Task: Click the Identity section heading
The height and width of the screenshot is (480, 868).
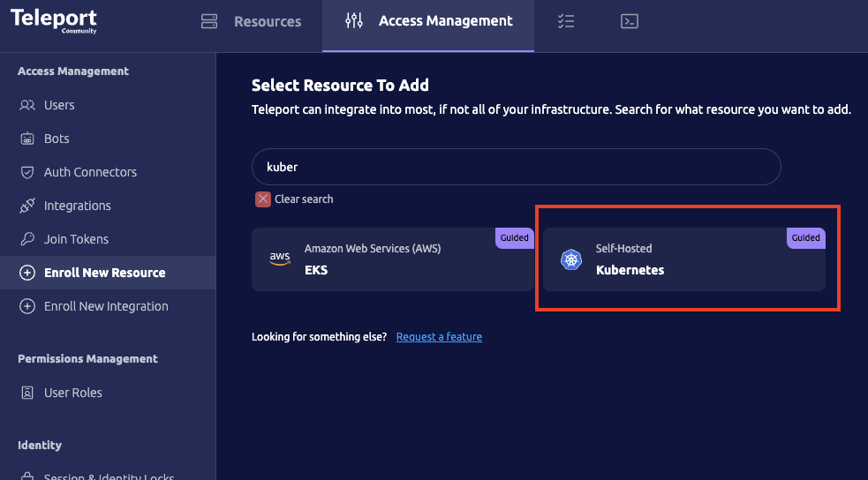Action: (40, 446)
